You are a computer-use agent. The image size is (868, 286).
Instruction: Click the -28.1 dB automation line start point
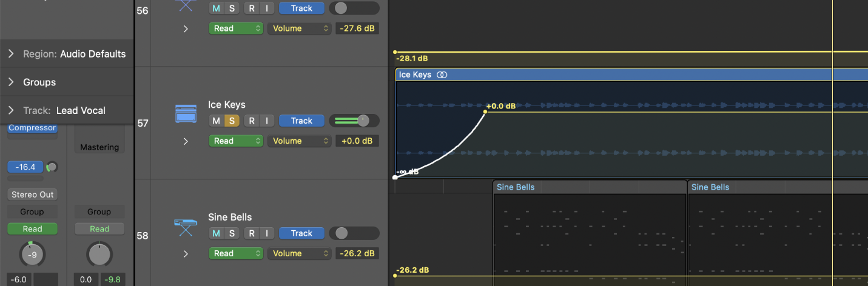coord(395,52)
